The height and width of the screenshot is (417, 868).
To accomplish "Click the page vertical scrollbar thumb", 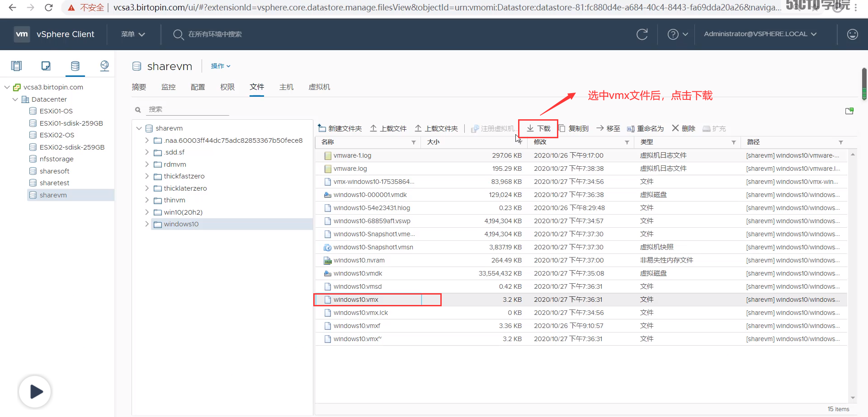I will [x=864, y=84].
